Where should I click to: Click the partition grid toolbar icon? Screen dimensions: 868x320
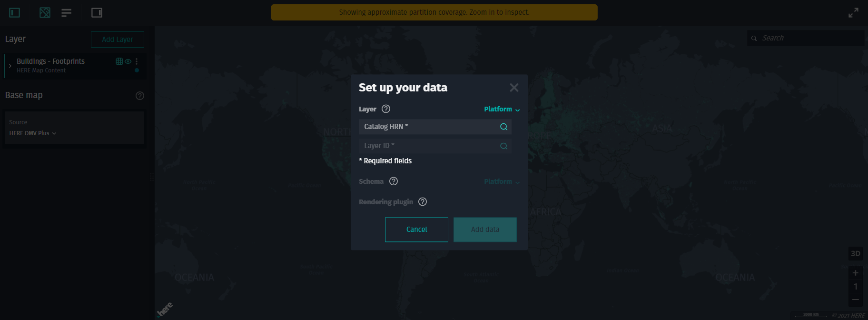(45, 13)
